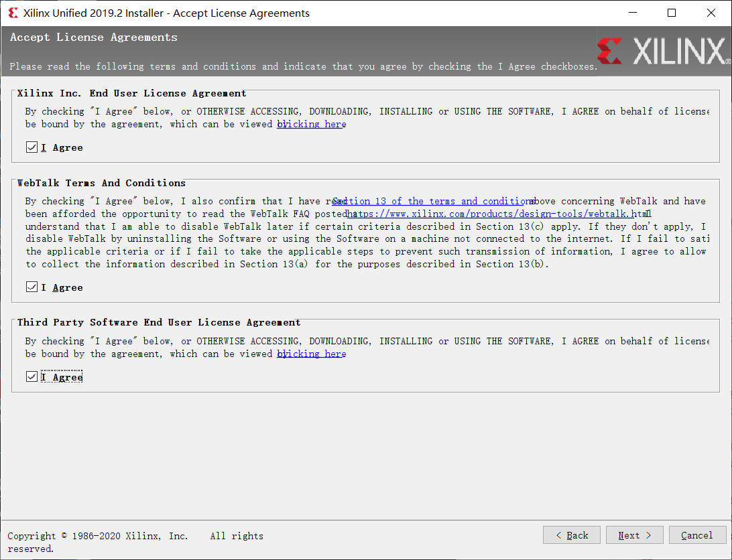Screen dimensions: 732x560
Task: Open 'clicking here' link in Xilinx Inc. EULA section
Action: [312, 124]
